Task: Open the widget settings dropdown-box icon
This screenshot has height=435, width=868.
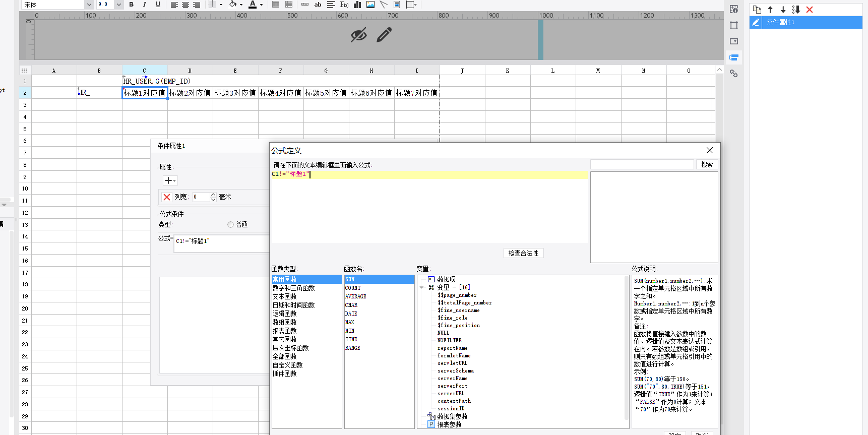Action: pos(734,41)
